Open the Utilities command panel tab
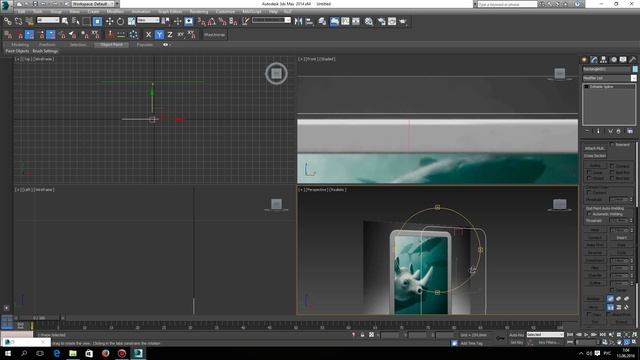 coord(633,60)
